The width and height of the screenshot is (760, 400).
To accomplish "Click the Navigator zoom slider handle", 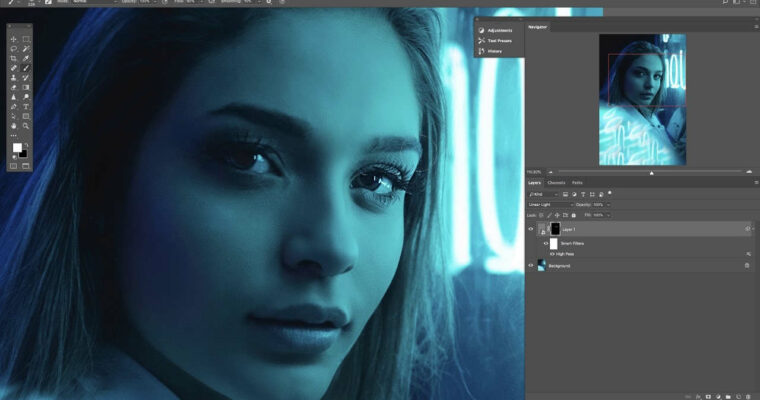I will pyautogui.click(x=651, y=172).
